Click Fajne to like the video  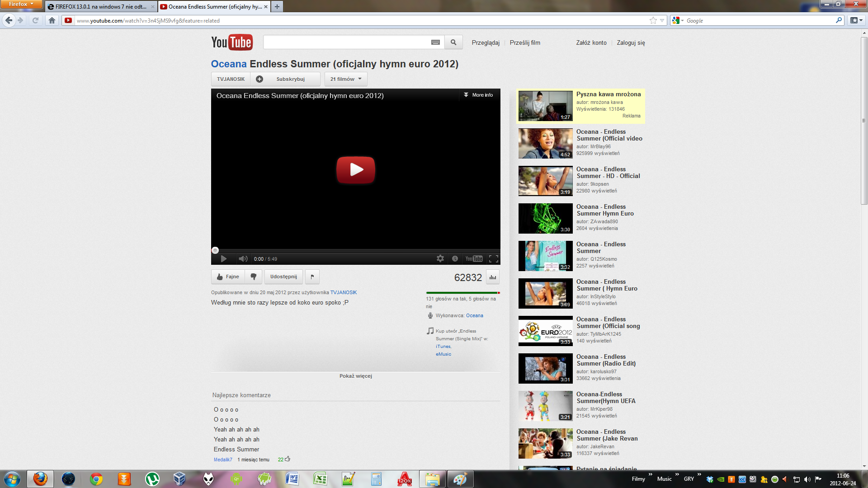pyautogui.click(x=227, y=277)
